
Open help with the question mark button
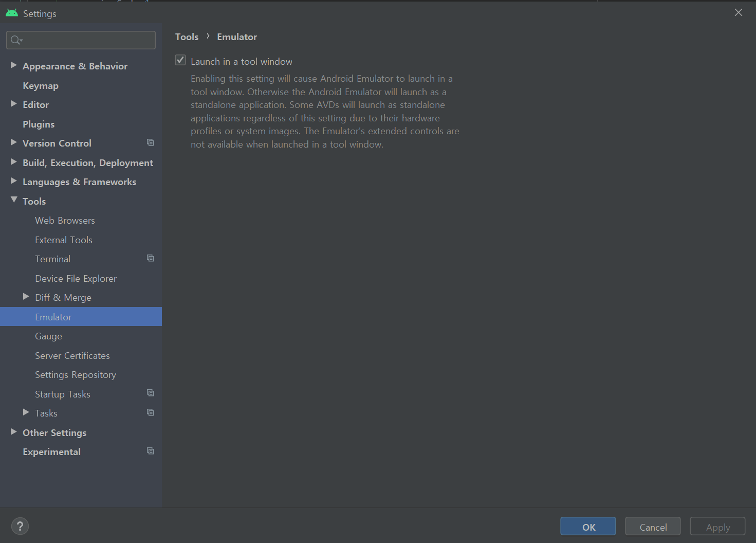pos(20,526)
